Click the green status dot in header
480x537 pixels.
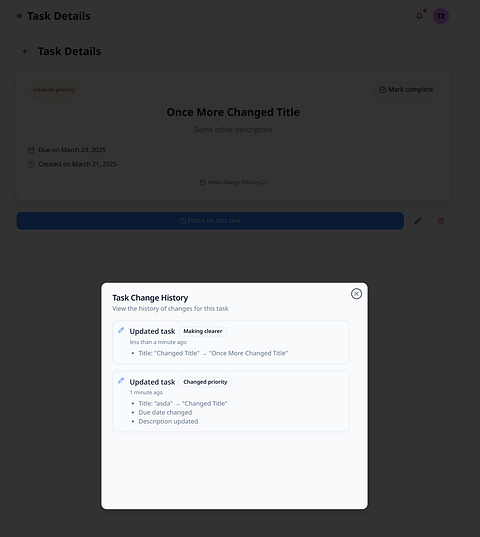tap(20, 16)
